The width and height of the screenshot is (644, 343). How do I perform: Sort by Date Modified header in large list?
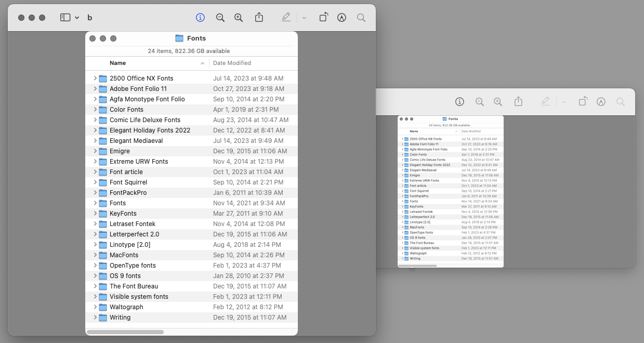[232, 63]
